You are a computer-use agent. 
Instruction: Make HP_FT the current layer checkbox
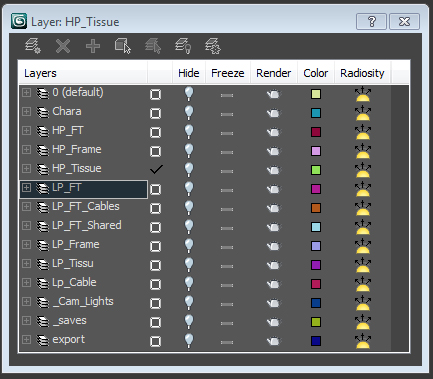pos(155,132)
